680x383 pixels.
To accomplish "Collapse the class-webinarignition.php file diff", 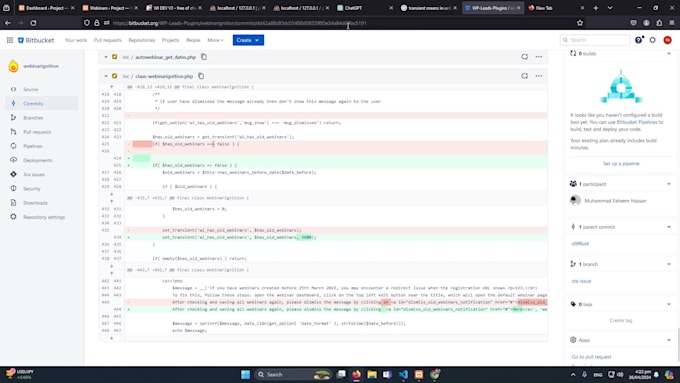I will (x=106, y=76).
